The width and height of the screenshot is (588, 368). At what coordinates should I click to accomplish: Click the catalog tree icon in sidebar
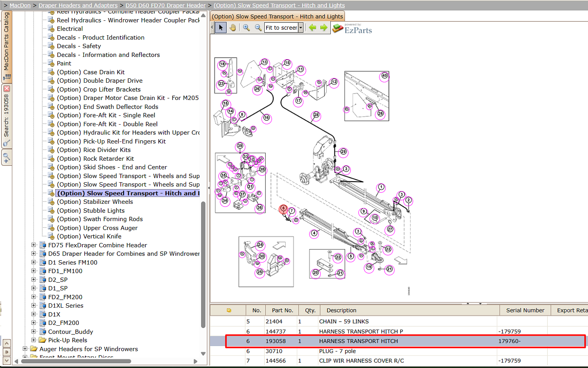[x=7, y=77]
